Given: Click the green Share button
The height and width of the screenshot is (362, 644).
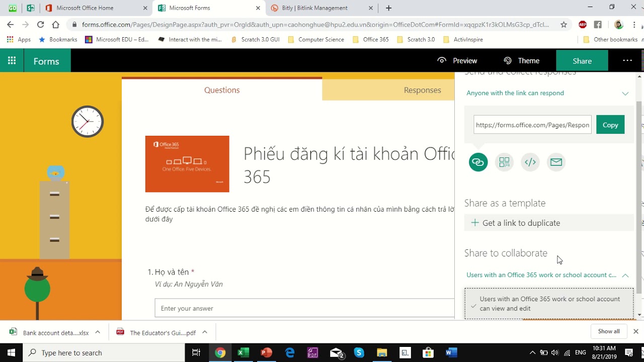Looking at the screenshot, I should (x=582, y=61).
